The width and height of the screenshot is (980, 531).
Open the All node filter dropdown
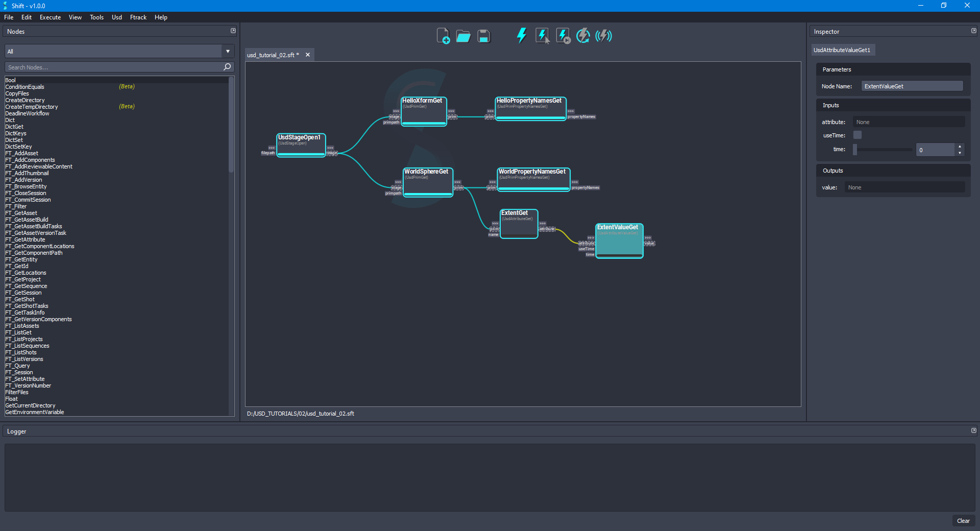227,51
